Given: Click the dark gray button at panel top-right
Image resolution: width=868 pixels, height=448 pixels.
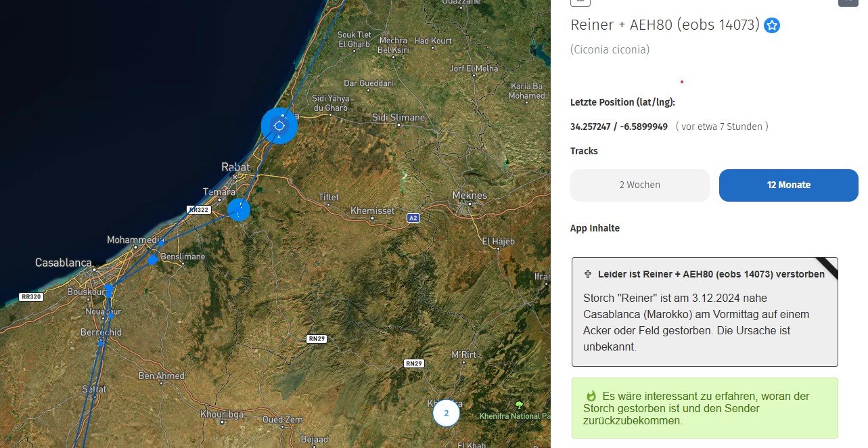Looking at the screenshot, I should 848,2.
